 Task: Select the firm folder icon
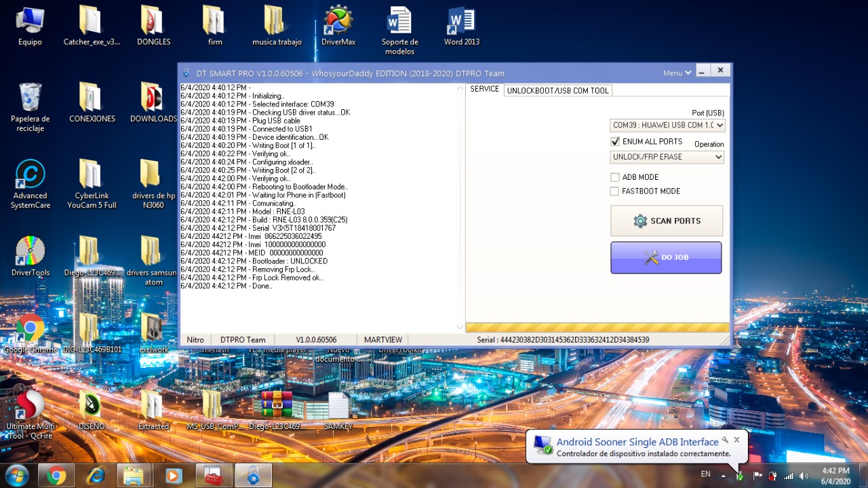point(215,26)
